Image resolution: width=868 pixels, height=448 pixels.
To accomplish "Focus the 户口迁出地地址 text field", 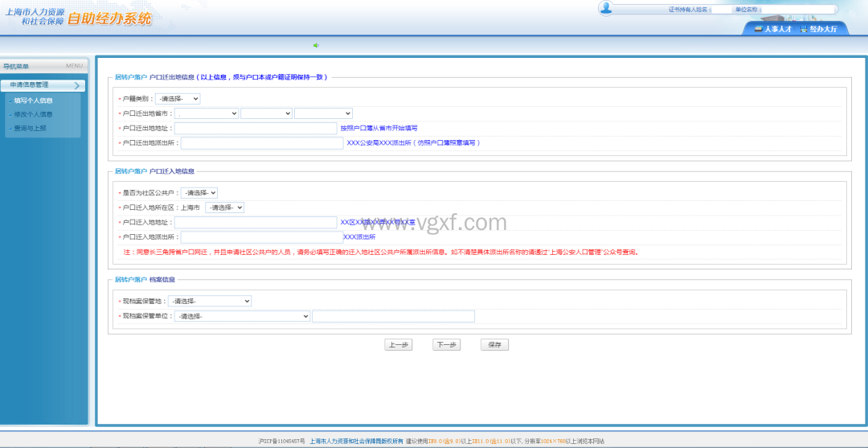I will coord(256,128).
